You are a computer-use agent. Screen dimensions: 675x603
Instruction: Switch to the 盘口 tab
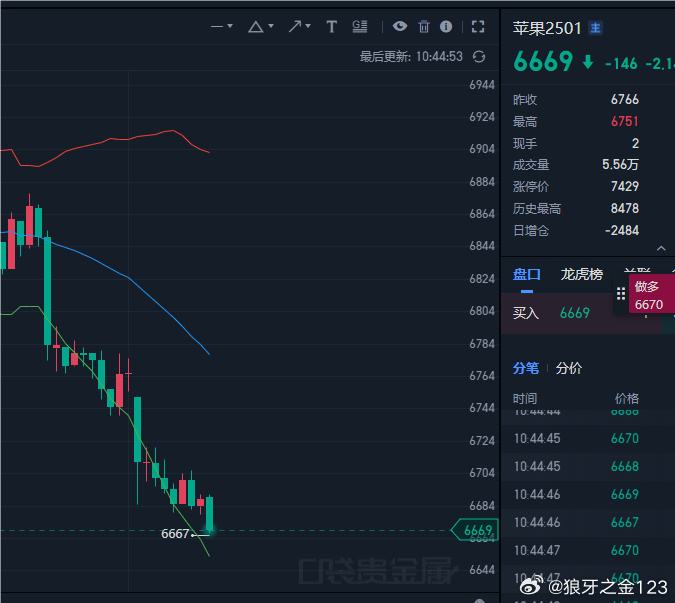(526, 274)
